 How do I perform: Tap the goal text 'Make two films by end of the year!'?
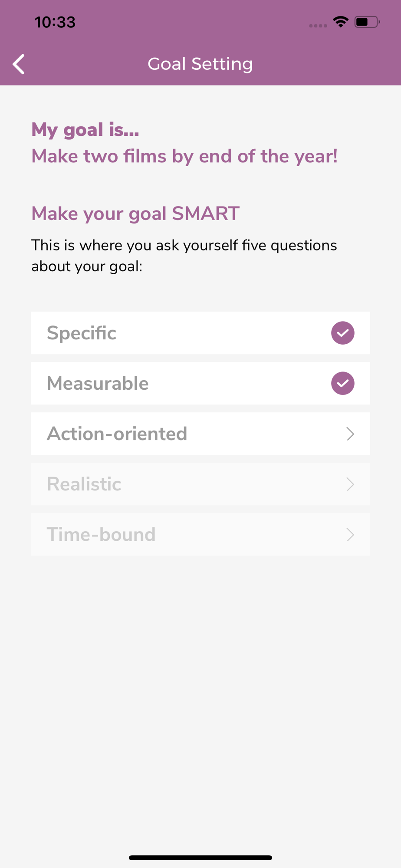pos(184,156)
